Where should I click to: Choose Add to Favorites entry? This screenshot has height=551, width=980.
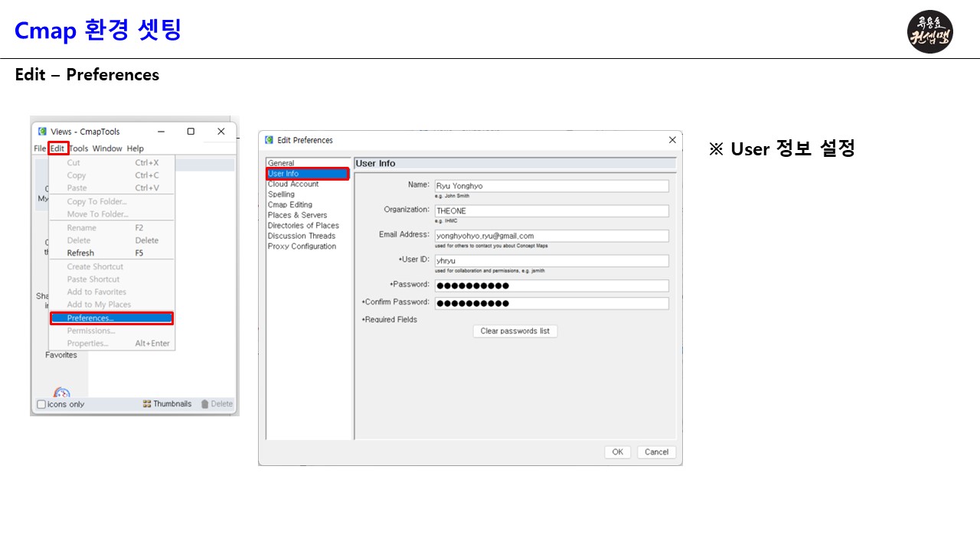tap(112, 292)
